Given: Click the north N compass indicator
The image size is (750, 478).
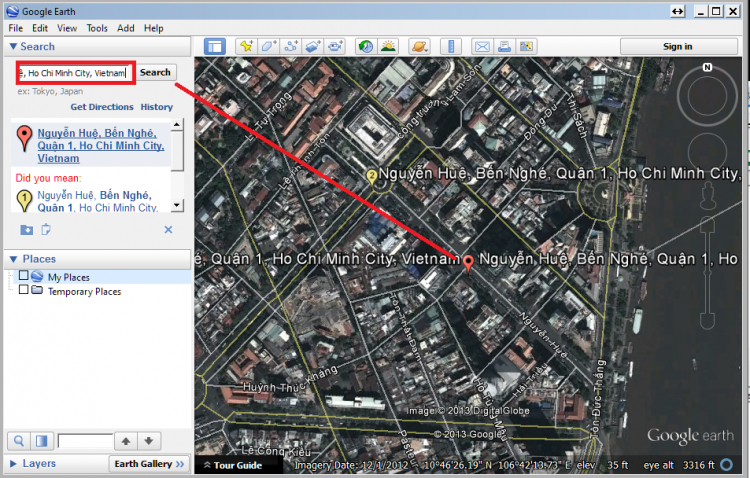Looking at the screenshot, I should coord(707,67).
